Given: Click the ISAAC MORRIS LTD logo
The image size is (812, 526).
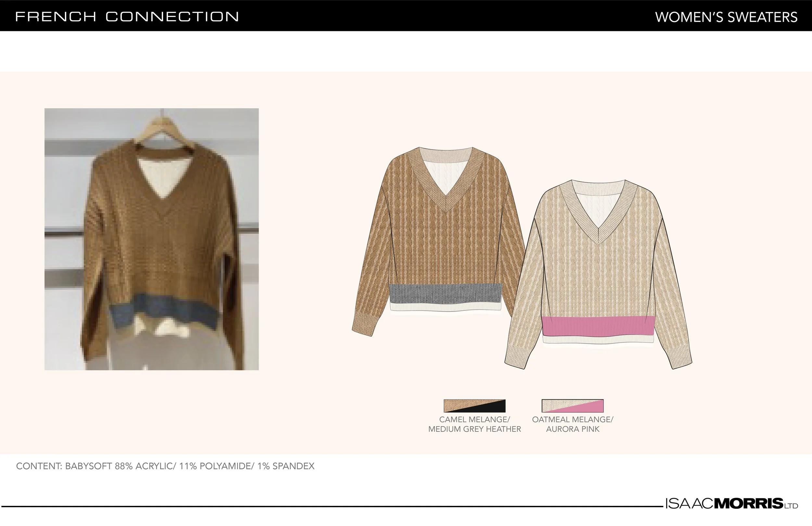Looking at the screenshot, I should point(731,504).
